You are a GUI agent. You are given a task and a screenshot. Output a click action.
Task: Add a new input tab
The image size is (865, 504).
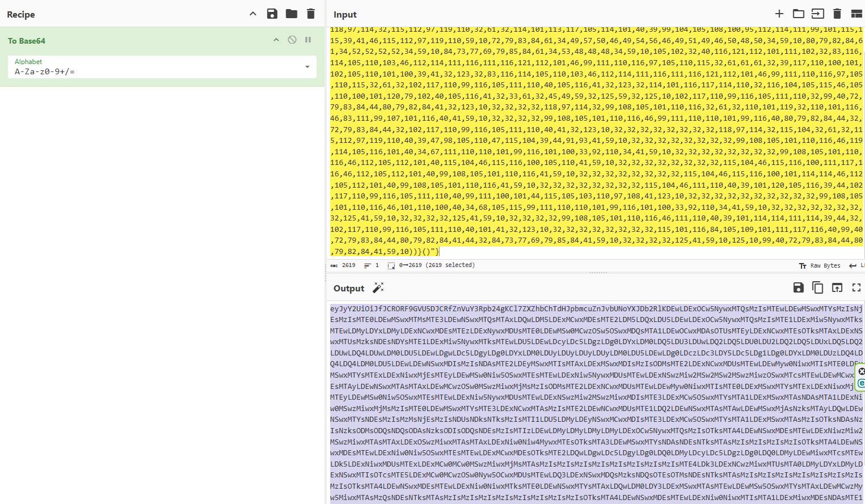779,14
